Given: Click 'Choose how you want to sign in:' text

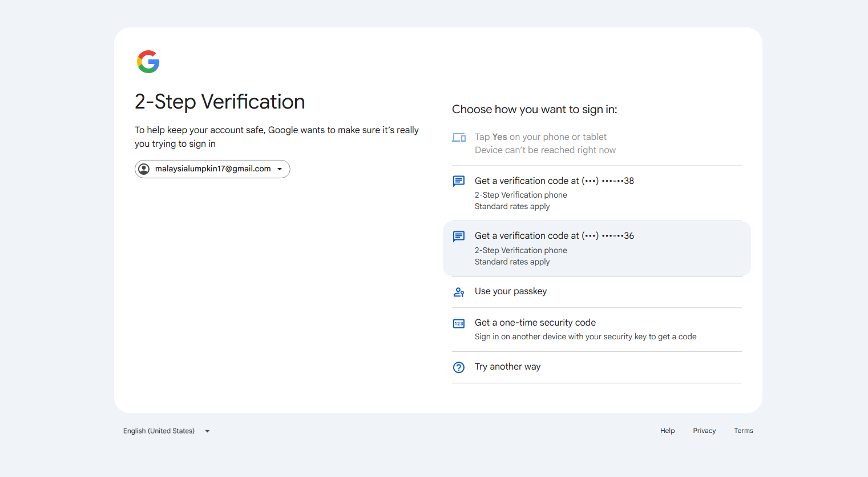Looking at the screenshot, I should [535, 109].
